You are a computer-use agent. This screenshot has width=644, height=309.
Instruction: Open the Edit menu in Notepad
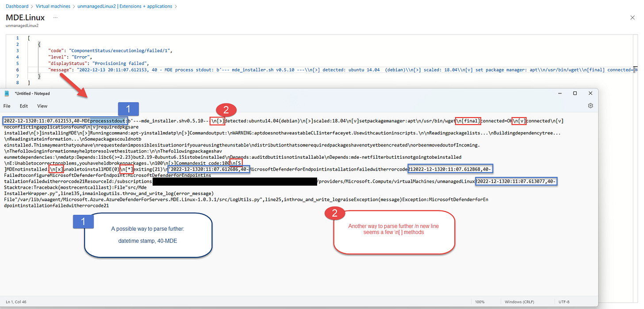click(24, 106)
